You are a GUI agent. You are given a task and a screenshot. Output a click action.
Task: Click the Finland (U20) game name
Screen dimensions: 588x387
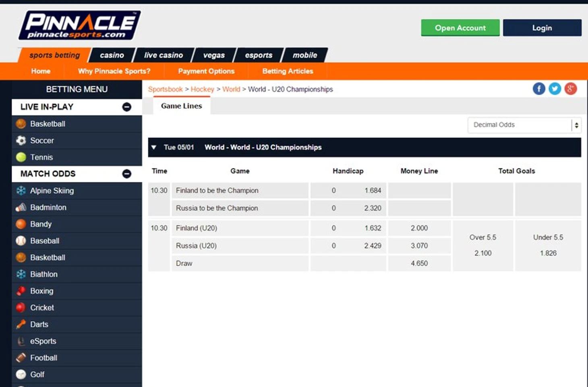click(x=197, y=228)
